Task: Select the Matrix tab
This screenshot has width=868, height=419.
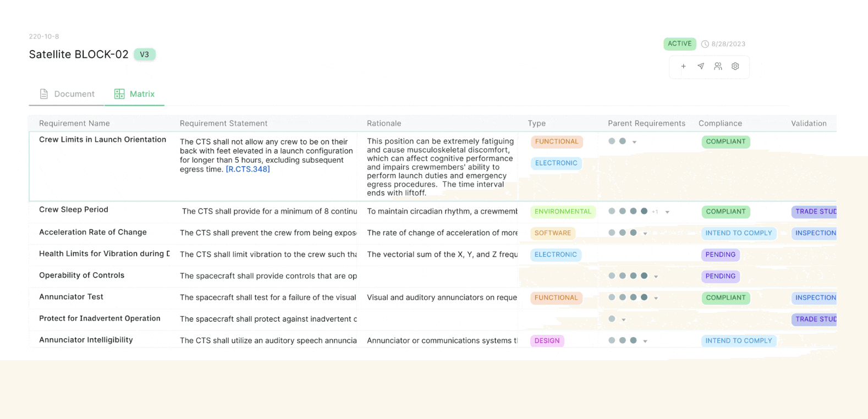Action: click(x=135, y=94)
